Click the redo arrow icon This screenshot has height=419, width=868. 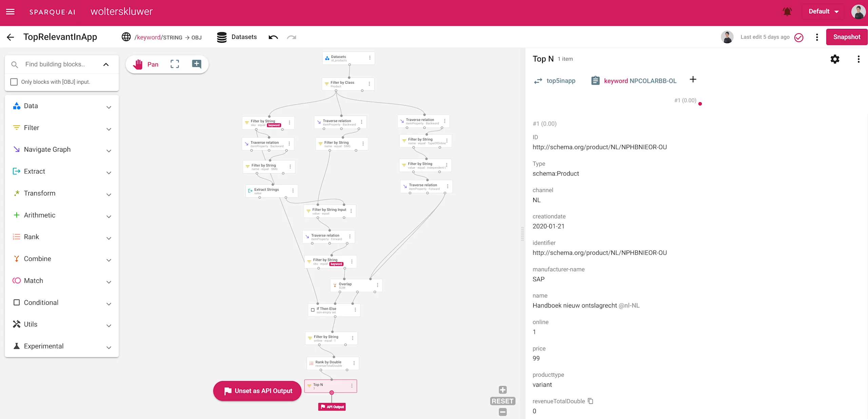coord(292,37)
